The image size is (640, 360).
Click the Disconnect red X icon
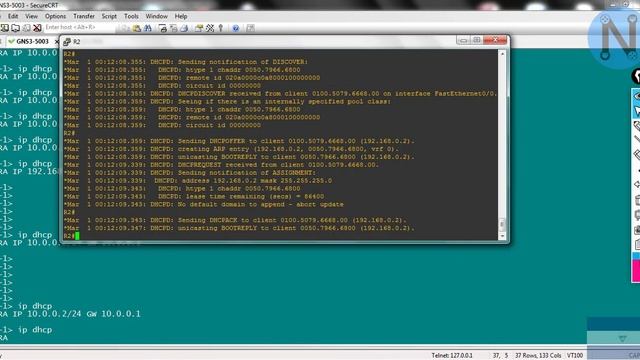[x=37, y=28]
